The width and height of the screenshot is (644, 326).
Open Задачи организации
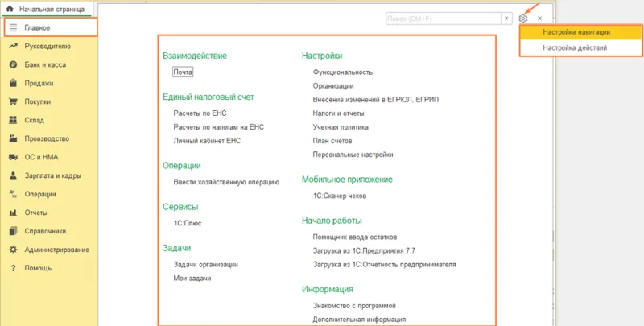tap(206, 265)
